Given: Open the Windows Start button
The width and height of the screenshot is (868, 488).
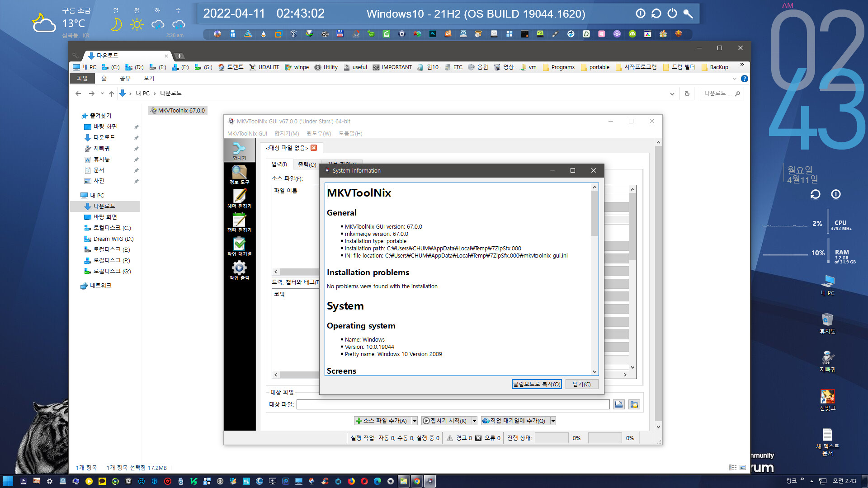Looking at the screenshot, I should [8, 481].
